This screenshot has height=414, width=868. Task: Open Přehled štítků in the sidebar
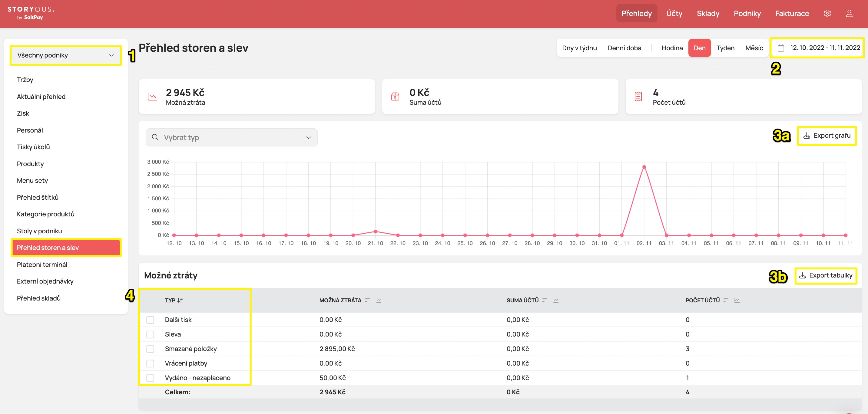click(37, 198)
